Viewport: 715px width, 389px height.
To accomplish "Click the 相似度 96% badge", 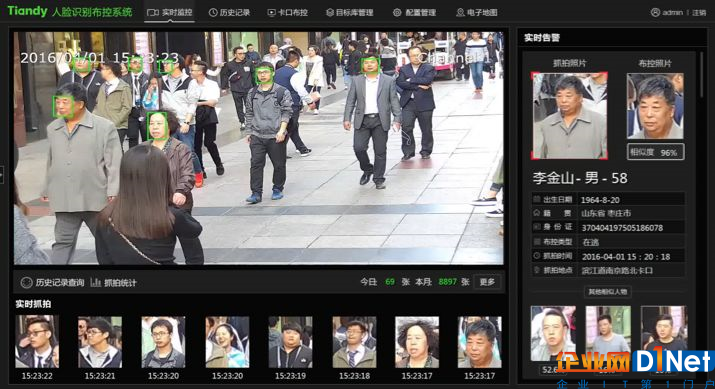I will tap(655, 152).
